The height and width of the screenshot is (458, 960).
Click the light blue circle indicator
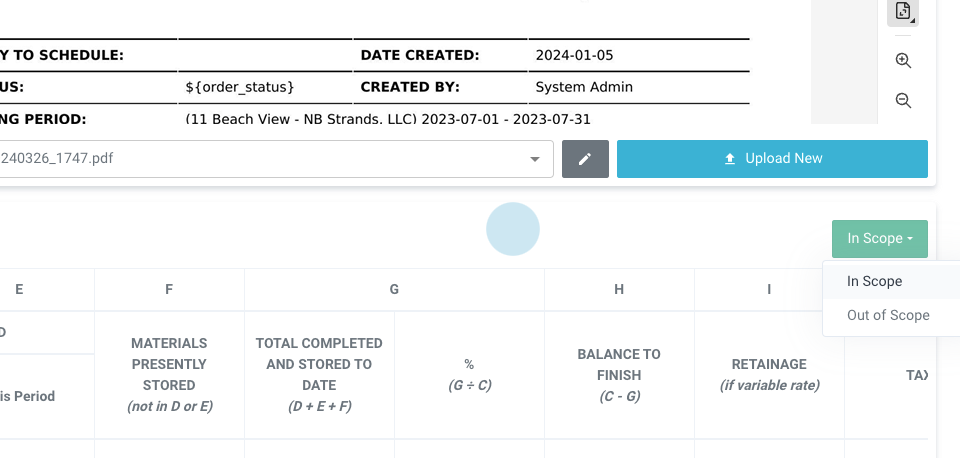513,229
